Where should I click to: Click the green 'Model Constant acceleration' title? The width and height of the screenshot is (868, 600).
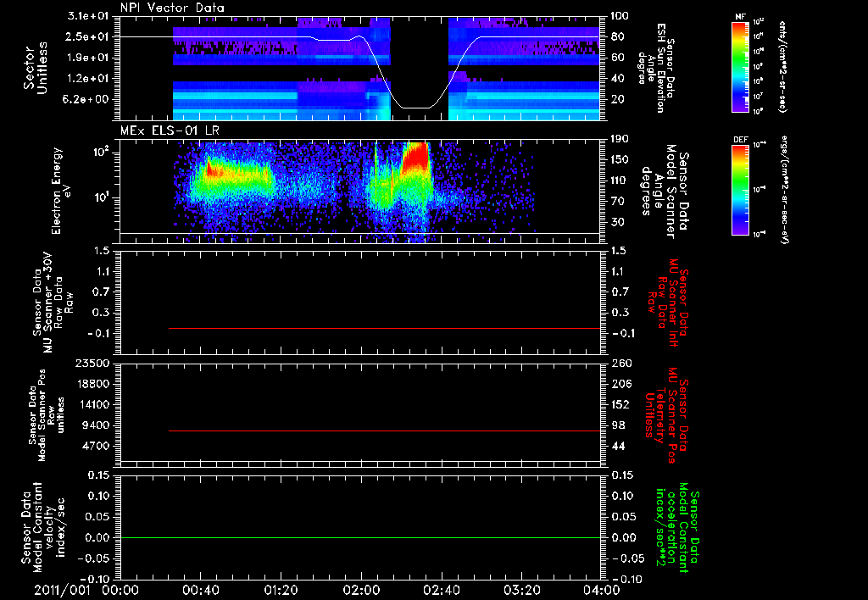click(x=677, y=529)
